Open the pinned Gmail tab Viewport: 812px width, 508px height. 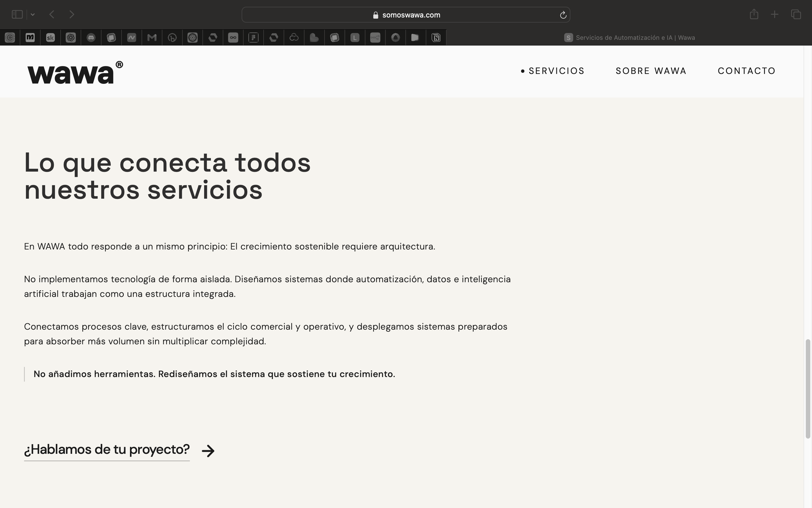click(x=152, y=38)
